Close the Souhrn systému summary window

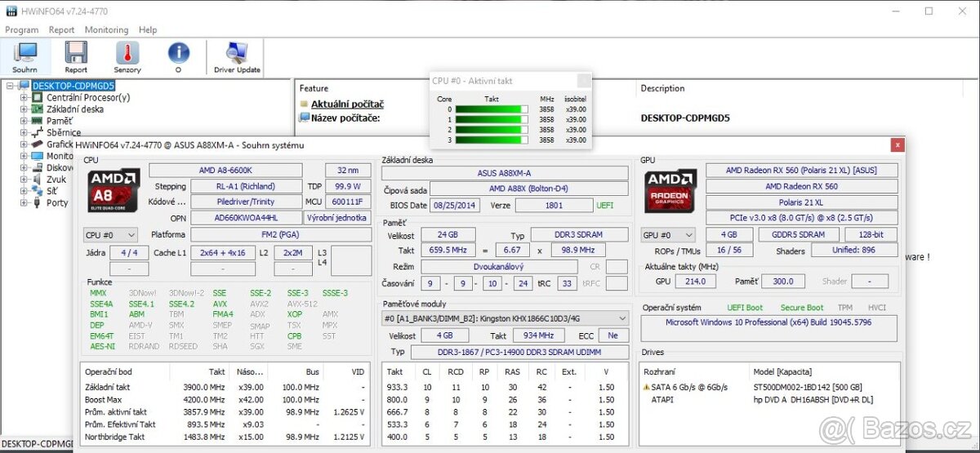click(x=898, y=144)
